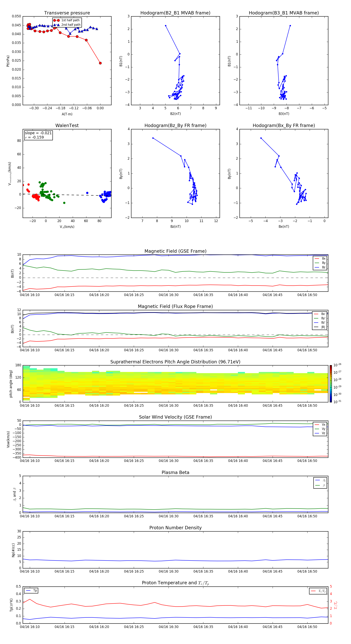Image resolution: width=351 pixels, height=644 pixels.
Task: Click the 'Hodogram(B2_B1 MVAB frame)' title
Action: [x=175, y=13]
